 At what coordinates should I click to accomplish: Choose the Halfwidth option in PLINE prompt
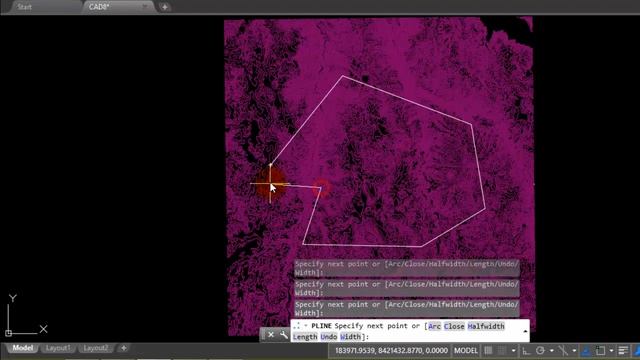pos(486,326)
